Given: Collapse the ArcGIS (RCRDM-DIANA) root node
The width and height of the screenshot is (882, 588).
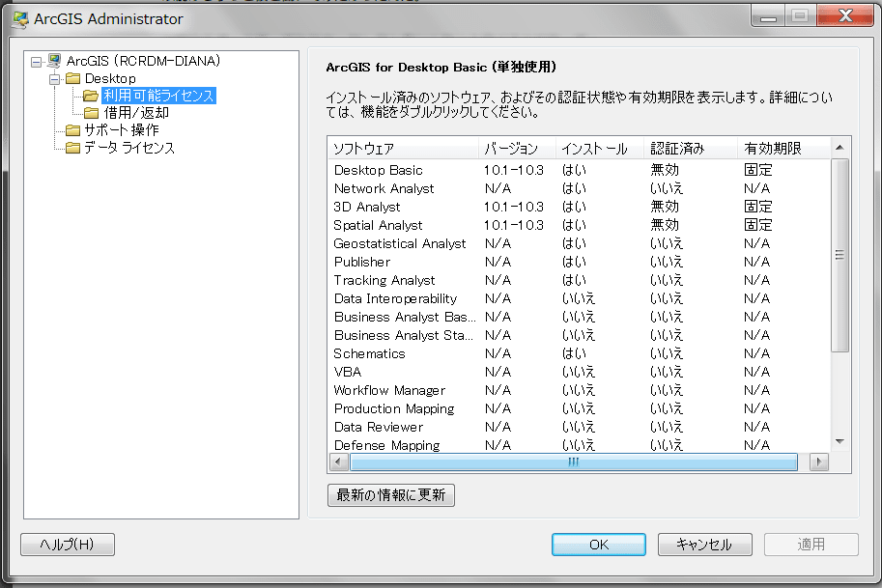Looking at the screenshot, I should click(x=37, y=62).
